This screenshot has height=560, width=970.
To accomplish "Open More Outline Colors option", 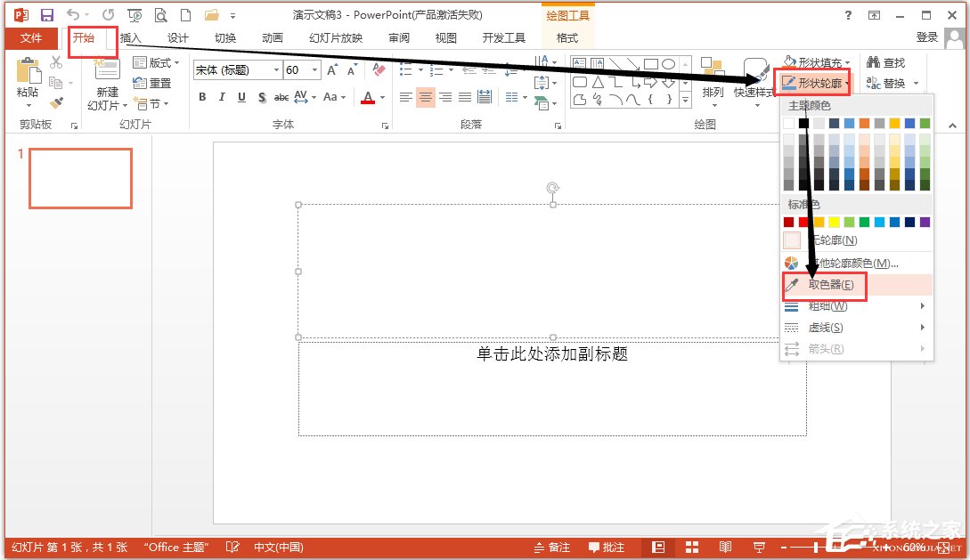I will pos(857,264).
